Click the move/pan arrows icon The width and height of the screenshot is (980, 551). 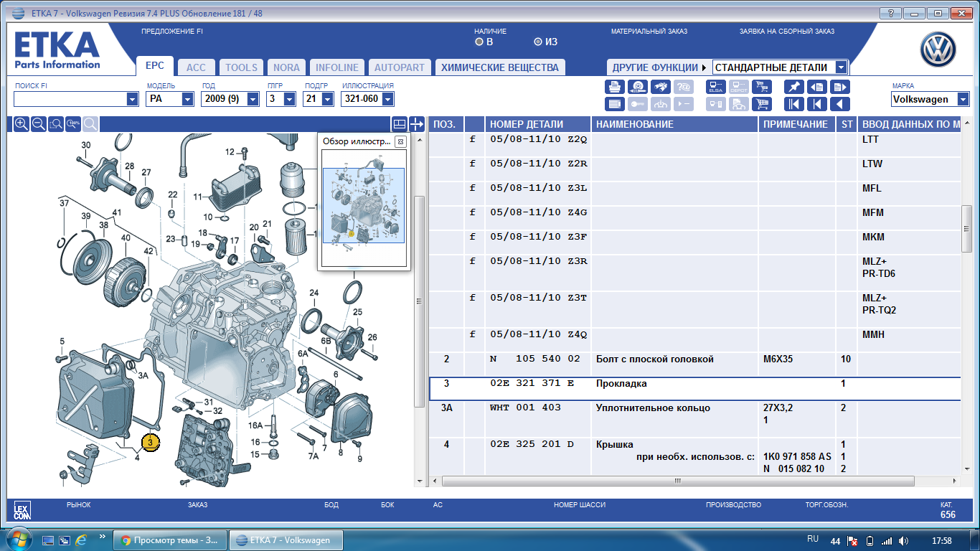[x=417, y=124]
